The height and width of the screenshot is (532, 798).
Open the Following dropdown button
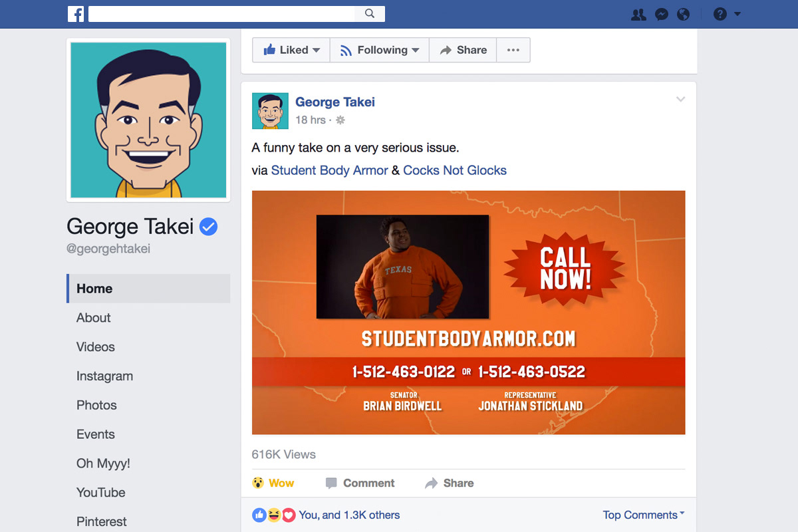pyautogui.click(x=380, y=50)
